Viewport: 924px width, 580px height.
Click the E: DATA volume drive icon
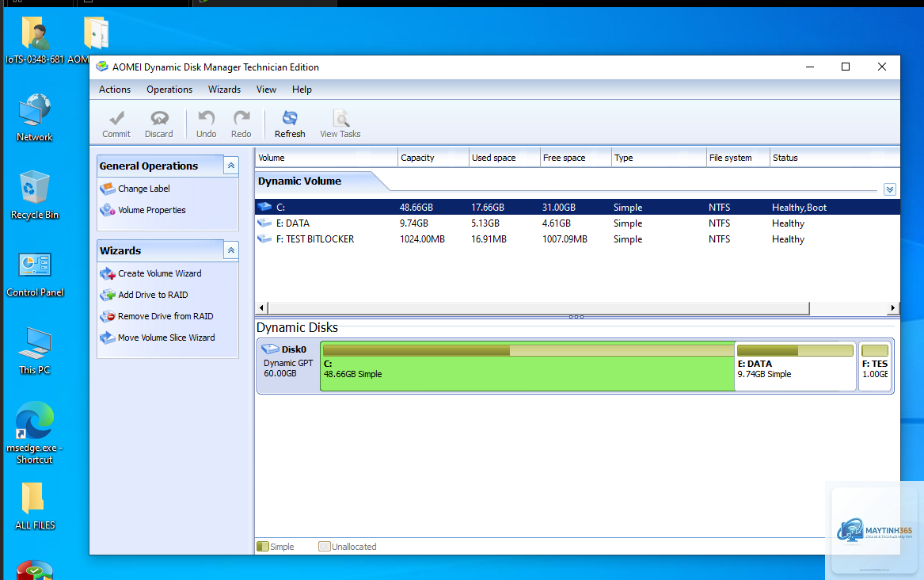(x=264, y=223)
